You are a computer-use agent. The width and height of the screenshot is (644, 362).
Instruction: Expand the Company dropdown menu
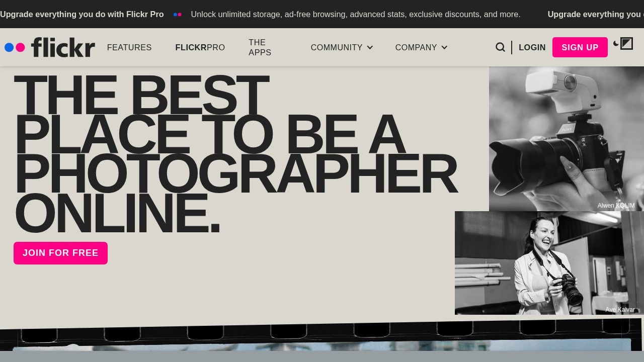416,47
